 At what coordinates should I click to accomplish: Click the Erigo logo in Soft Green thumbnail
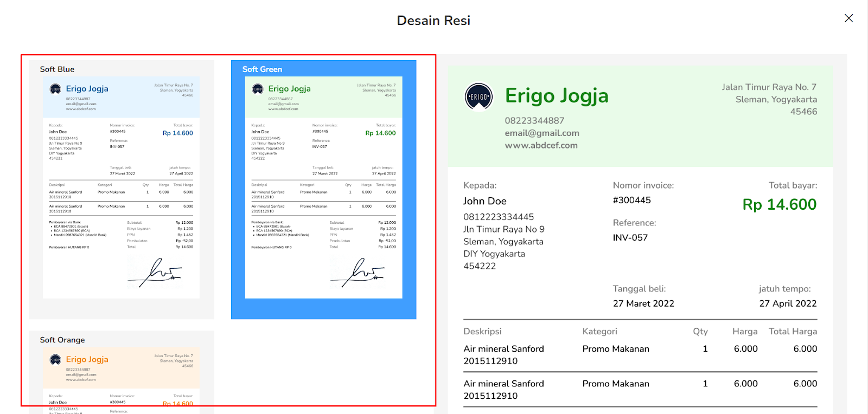(258, 89)
